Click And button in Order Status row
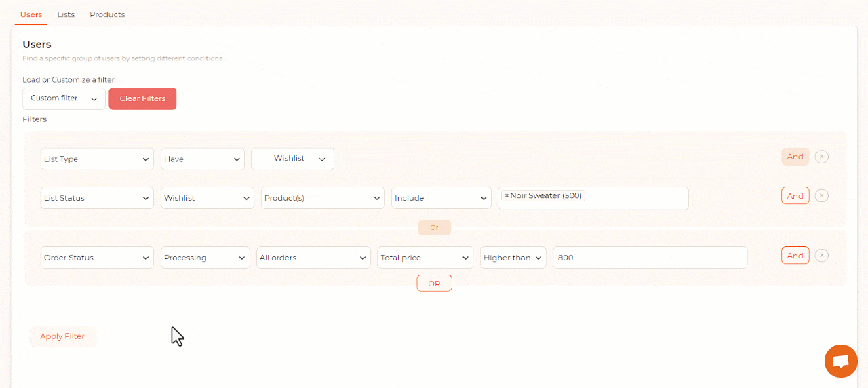Viewport: 868px width, 388px height. (x=795, y=256)
